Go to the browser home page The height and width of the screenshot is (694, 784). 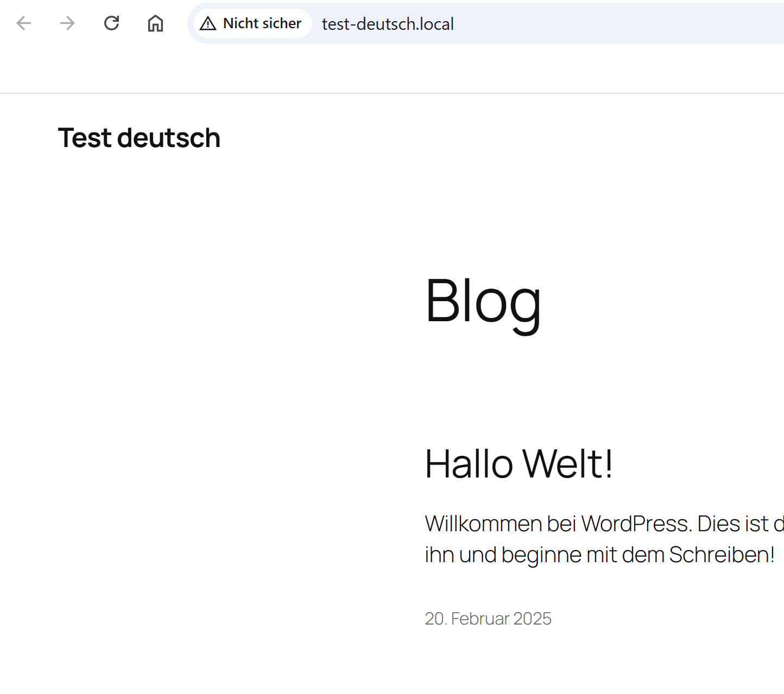click(155, 23)
